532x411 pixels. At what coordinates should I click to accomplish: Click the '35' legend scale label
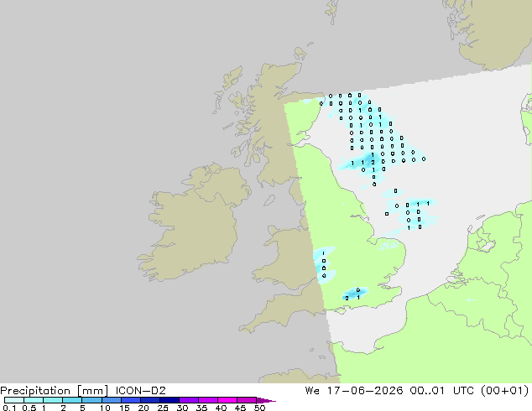pos(201,408)
